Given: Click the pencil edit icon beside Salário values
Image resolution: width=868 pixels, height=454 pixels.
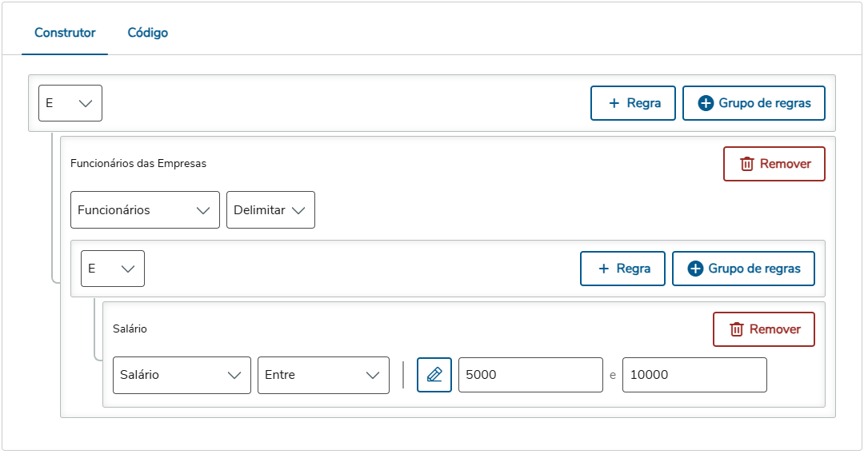Looking at the screenshot, I should [x=434, y=375].
